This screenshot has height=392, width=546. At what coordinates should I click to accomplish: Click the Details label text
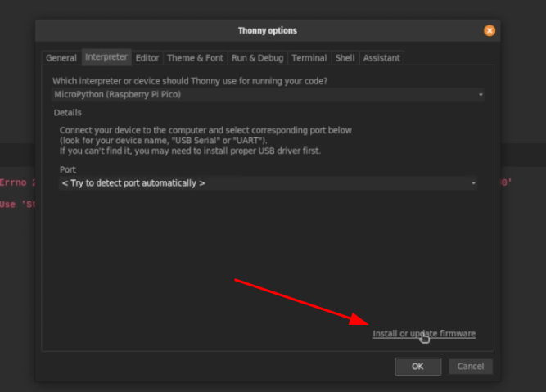68,112
